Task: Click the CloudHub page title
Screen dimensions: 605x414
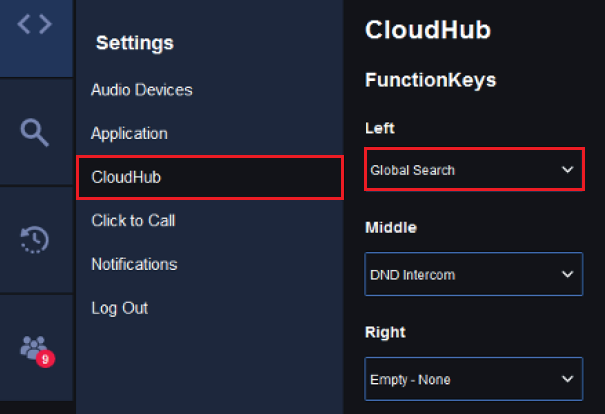Action: 428,30
